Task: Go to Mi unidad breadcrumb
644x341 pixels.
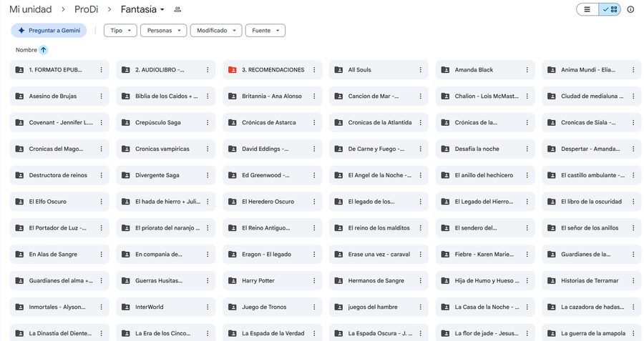Action: pyautogui.click(x=30, y=9)
